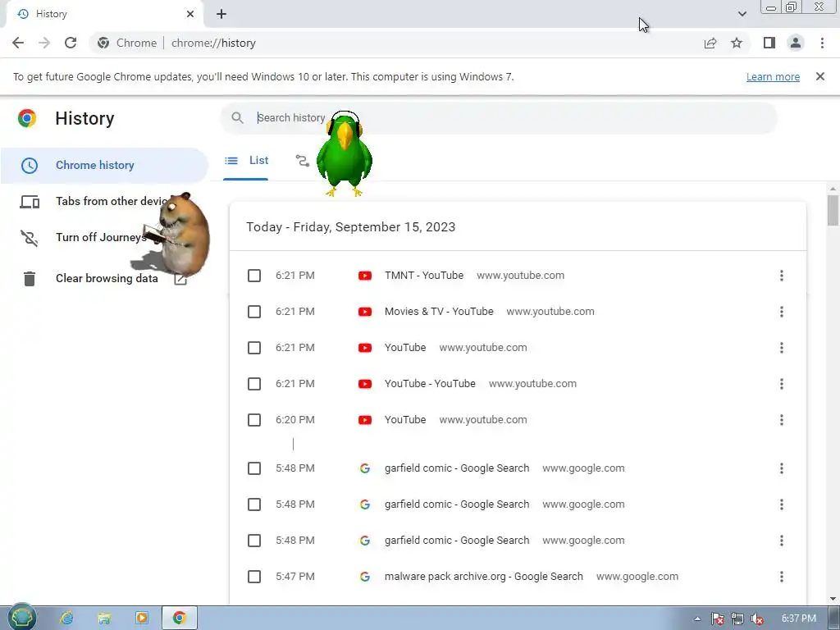Viewport: 840px width, 630px height.
Task: Click the forward navigation arrow
Action: pos(44,43)
